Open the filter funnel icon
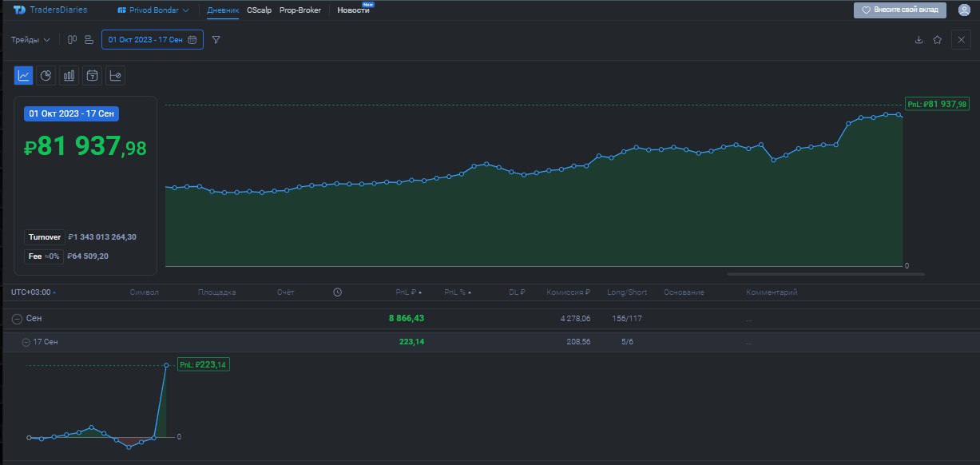The image size is (980, 465). coord(216,40)
